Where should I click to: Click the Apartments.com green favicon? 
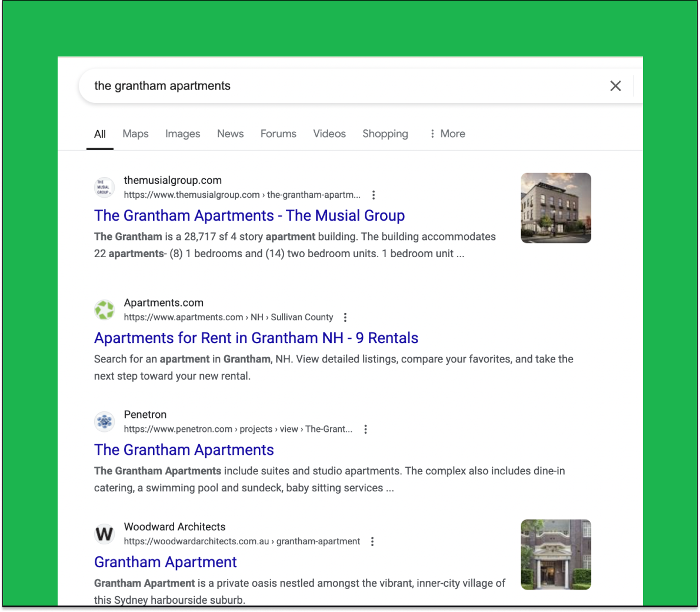(104, 310)
